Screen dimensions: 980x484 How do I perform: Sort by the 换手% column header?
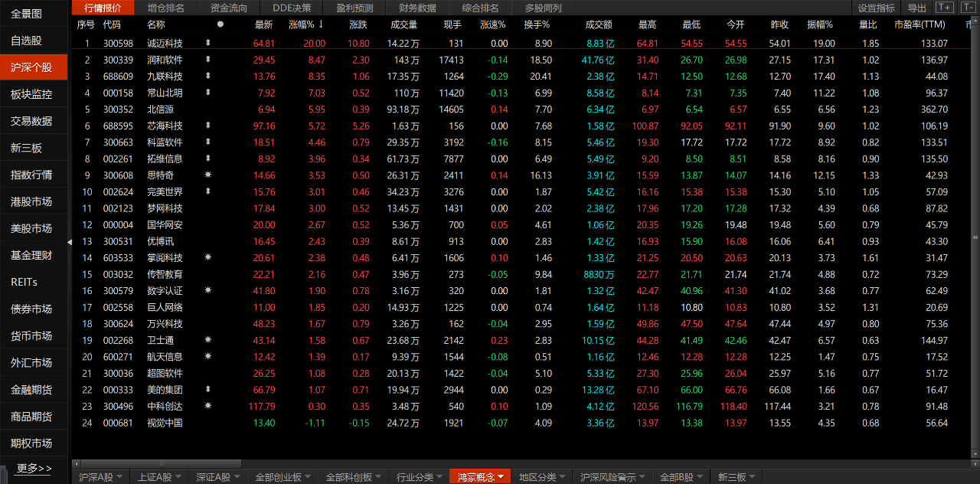tap(537, 25)
